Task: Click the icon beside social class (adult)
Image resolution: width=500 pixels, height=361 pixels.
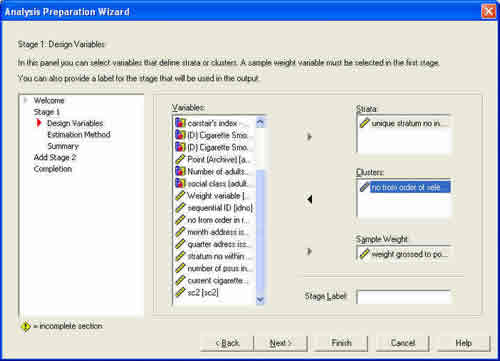Action: point(180,183)
